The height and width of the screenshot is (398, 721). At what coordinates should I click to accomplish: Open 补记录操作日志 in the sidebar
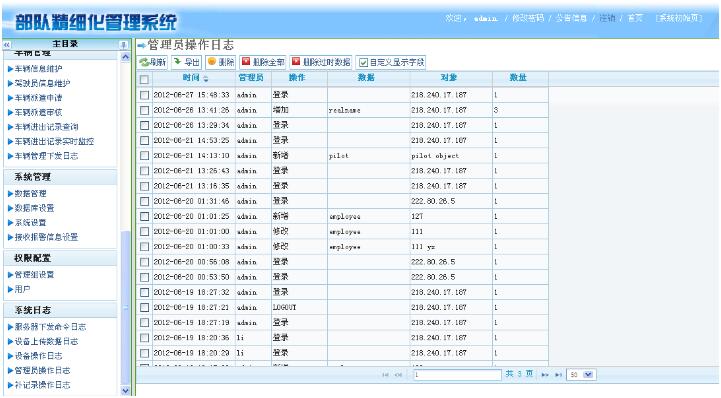pyautogui.click(x=42, y=385)
